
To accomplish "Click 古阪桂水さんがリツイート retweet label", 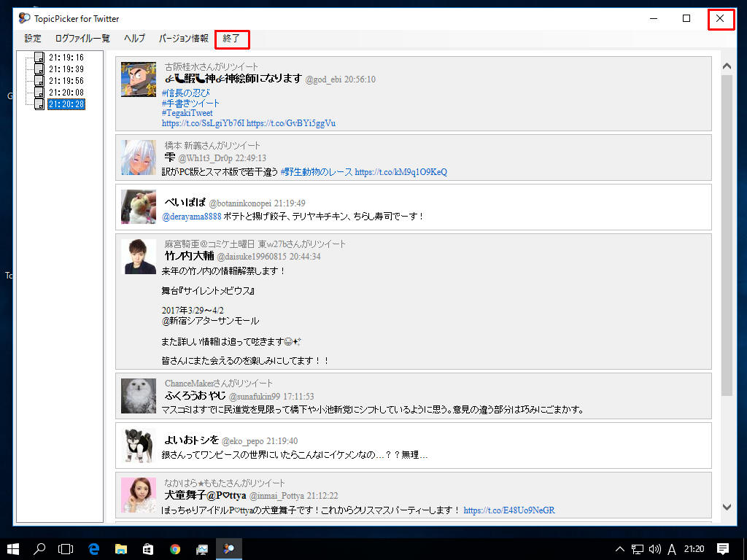I will [211, 66].
